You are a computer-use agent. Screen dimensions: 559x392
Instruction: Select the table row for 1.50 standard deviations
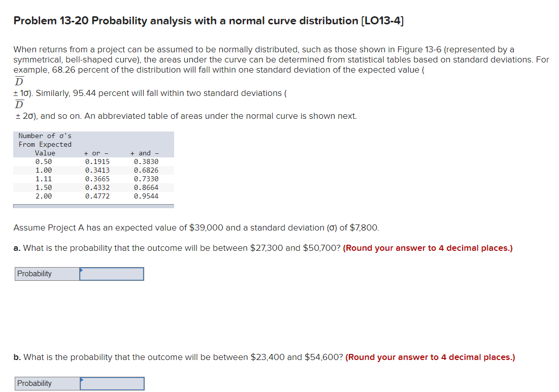[93, 187]
